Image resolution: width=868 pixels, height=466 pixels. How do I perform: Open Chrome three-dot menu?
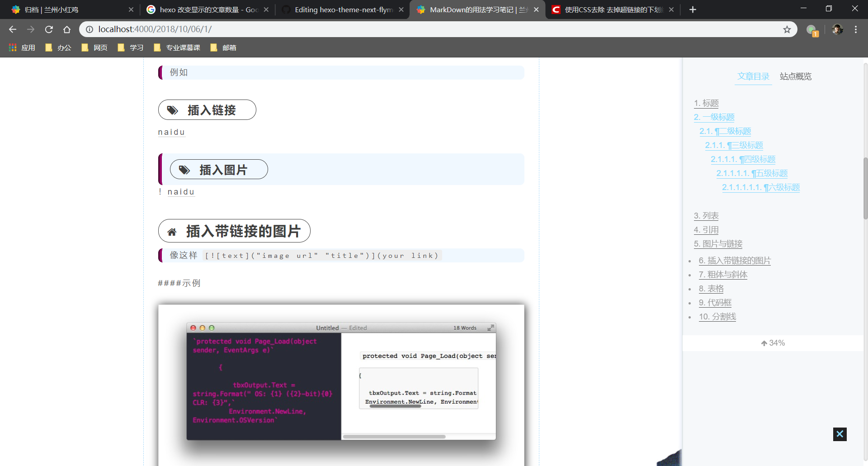coord(856,29)
